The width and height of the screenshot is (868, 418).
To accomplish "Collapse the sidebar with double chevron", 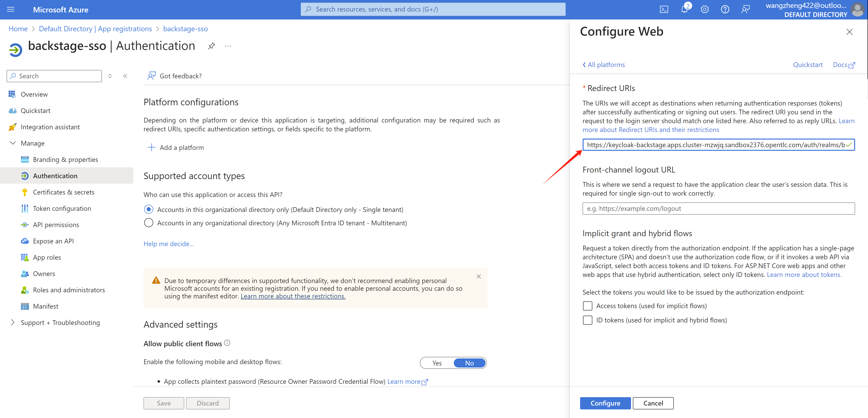I will click(125, 76).
